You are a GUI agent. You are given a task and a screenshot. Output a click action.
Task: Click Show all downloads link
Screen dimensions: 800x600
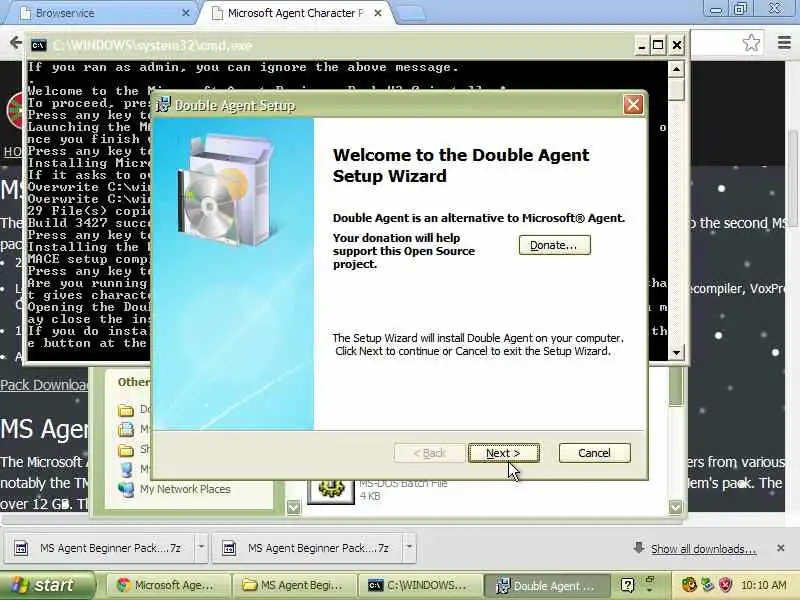pyautogui.click(x=703, y=549)
